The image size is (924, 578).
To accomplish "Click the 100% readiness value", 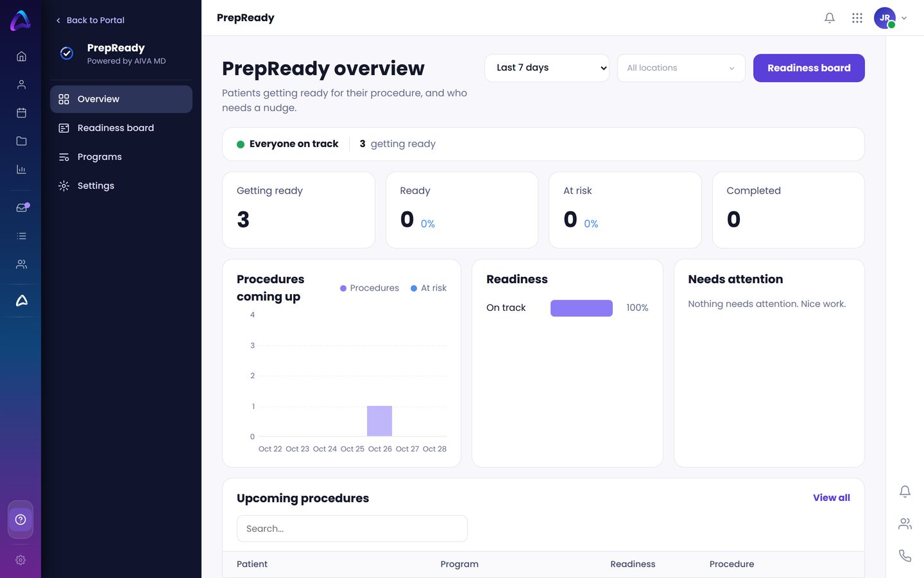I will [637, 308].
